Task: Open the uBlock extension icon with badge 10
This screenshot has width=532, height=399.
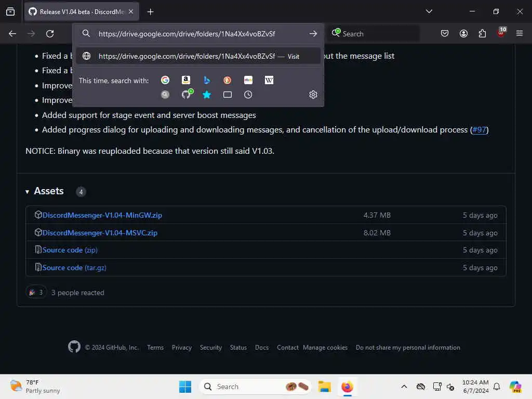Action: tap(501, 33)
